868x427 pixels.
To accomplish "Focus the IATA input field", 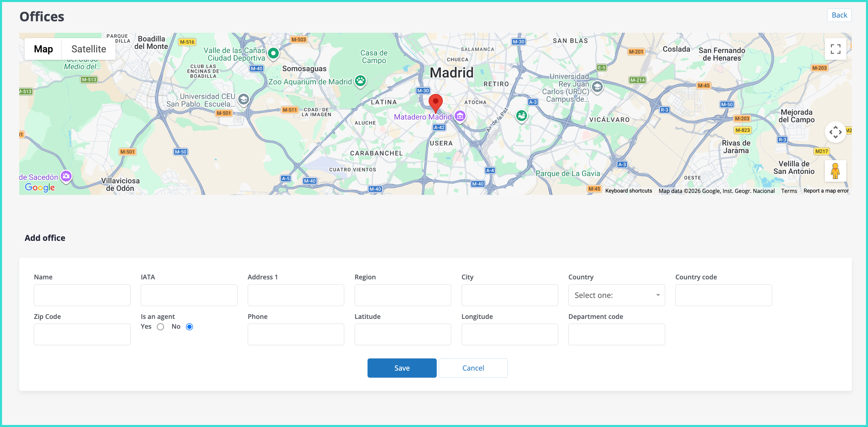I will pyautogui.click(x=189, y=295).
